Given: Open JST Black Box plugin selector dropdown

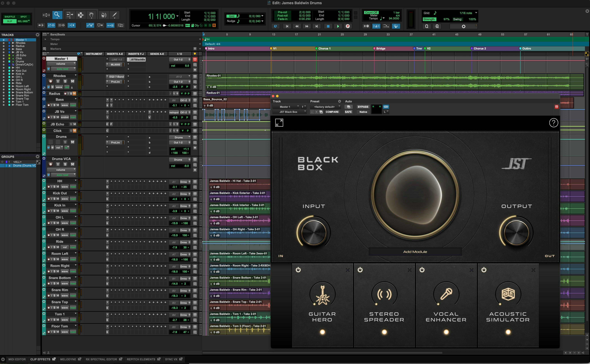Looking at the screenshot, I should pos(290,112).
